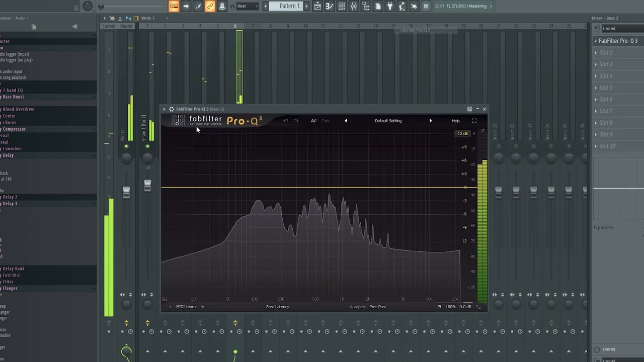
Task: Click the Pro-Q 3 redo arrow
Action: (296, 121)
